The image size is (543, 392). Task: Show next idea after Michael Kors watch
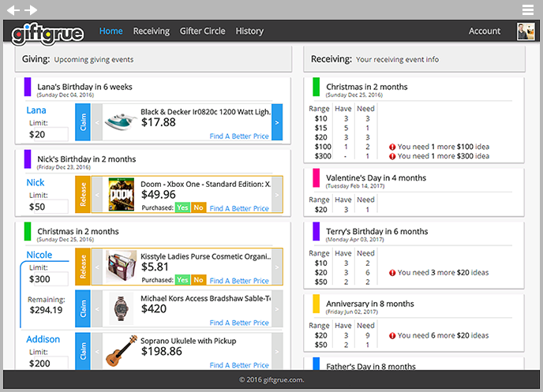click(277, 308)
